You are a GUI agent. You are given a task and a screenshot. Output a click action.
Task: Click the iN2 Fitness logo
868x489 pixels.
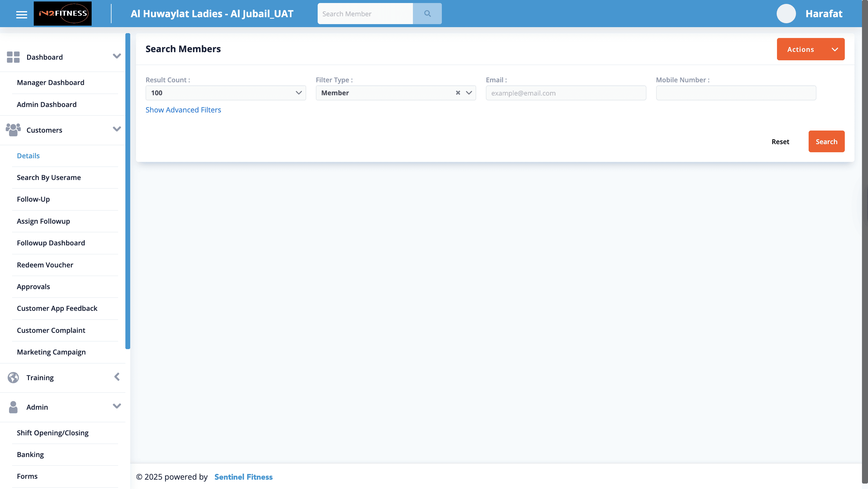(63, 14)
